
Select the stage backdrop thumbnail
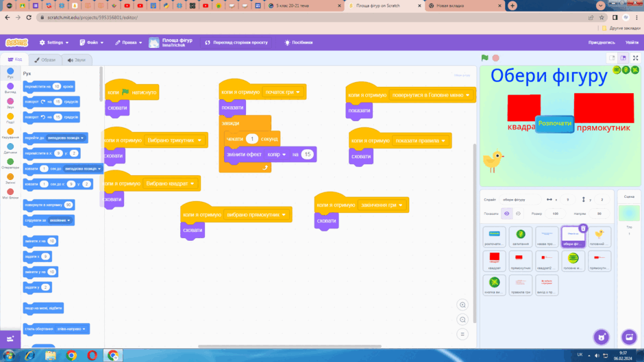[x=629, y=213]
